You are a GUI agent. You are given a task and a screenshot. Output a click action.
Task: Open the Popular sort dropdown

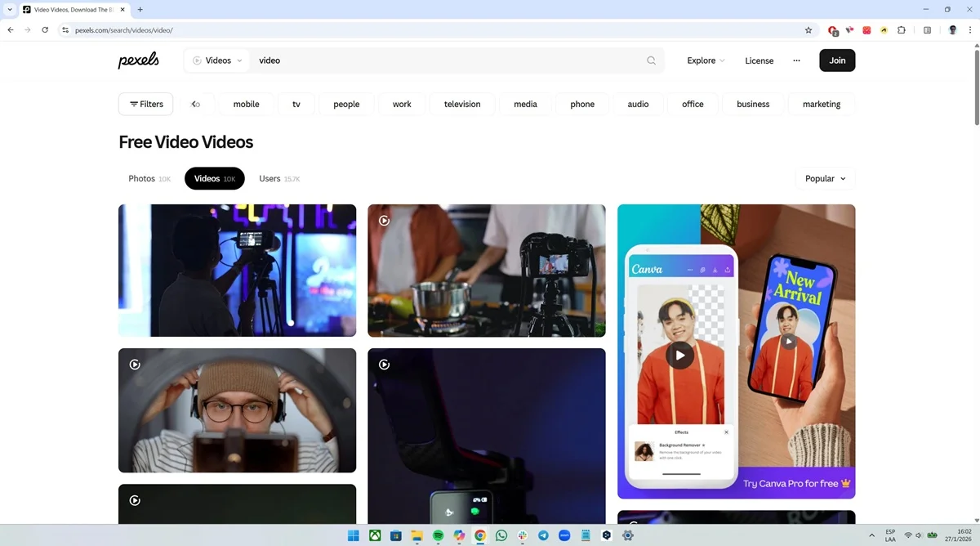tap(824, 178)
